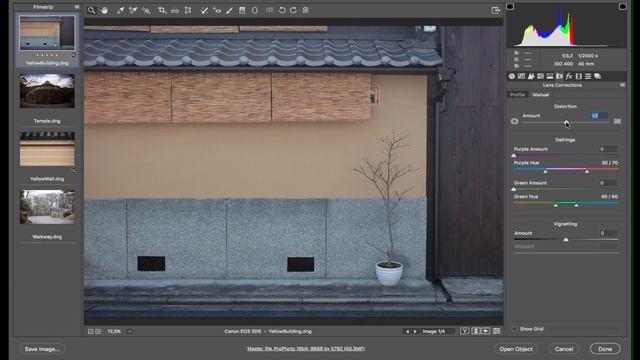Toggle highlight clipping warning on histogram
Viewport: 640px width, 360px height.
pyautogui.click(x=622, y=7)
